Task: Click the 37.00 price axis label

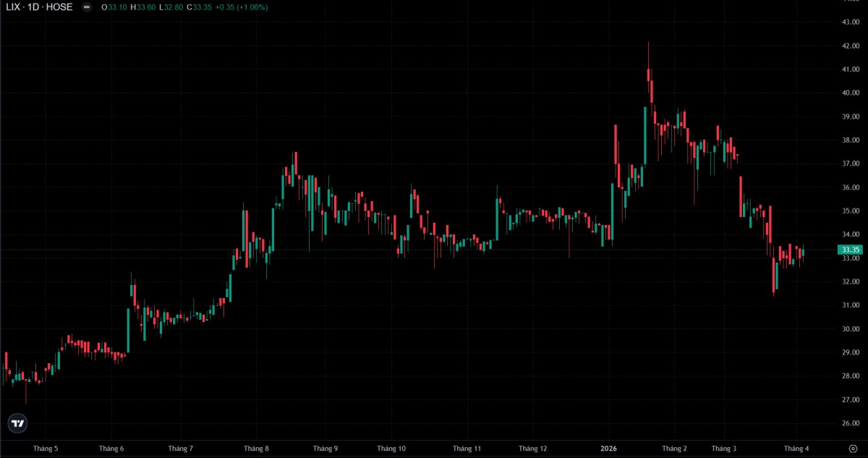Action: pyautogui.click(x=851, y=164)
